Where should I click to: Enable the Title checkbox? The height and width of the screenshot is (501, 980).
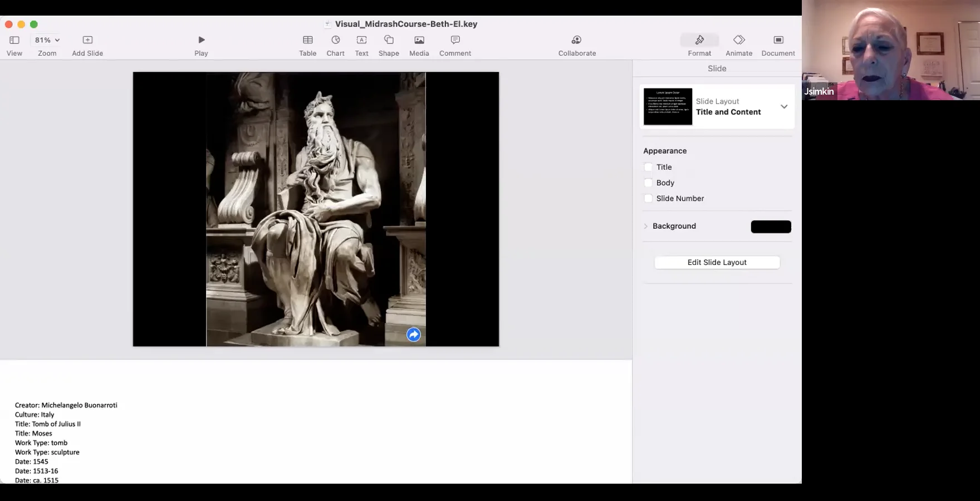(648, 167)
